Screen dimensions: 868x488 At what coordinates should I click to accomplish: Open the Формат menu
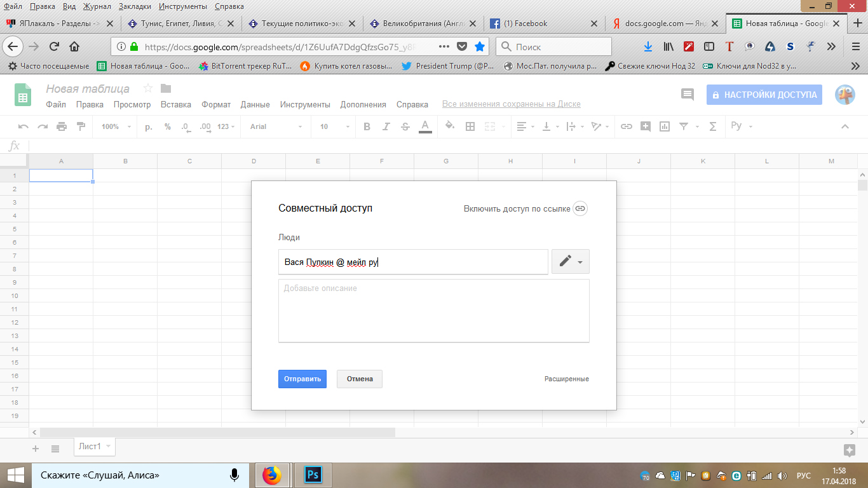216,105
